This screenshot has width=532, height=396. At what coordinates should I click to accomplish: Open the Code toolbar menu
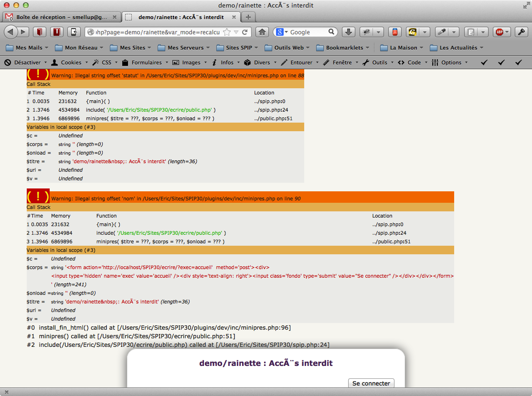(x=413, y=63)
